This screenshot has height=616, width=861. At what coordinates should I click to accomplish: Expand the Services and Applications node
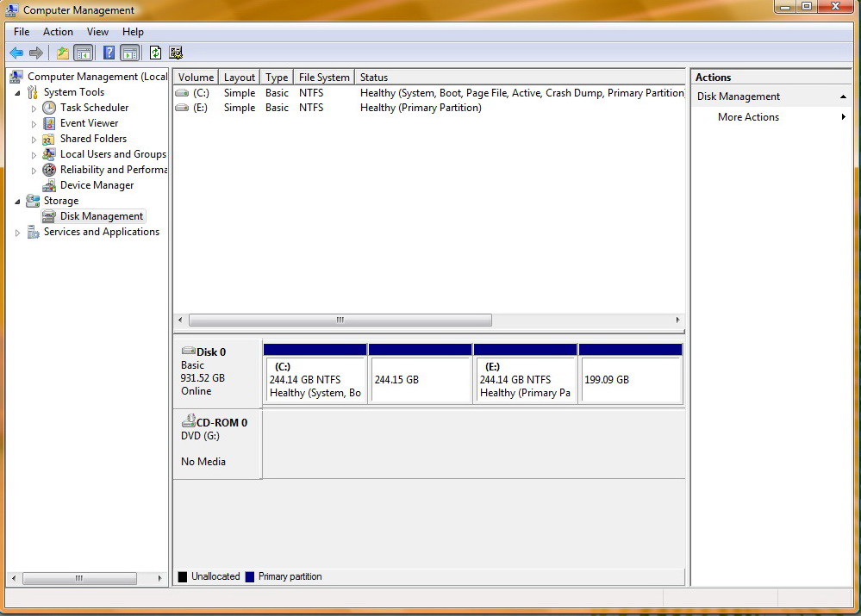17,233
